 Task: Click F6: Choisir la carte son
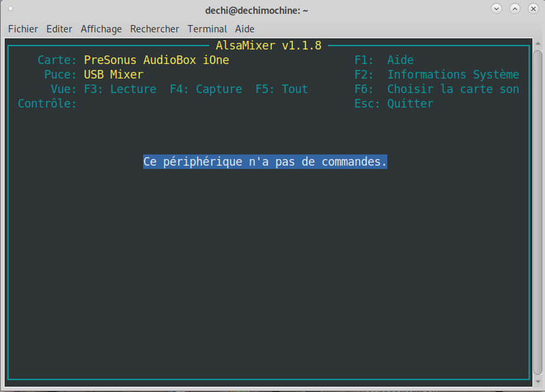pyautogui.click(x=437, y=89)
